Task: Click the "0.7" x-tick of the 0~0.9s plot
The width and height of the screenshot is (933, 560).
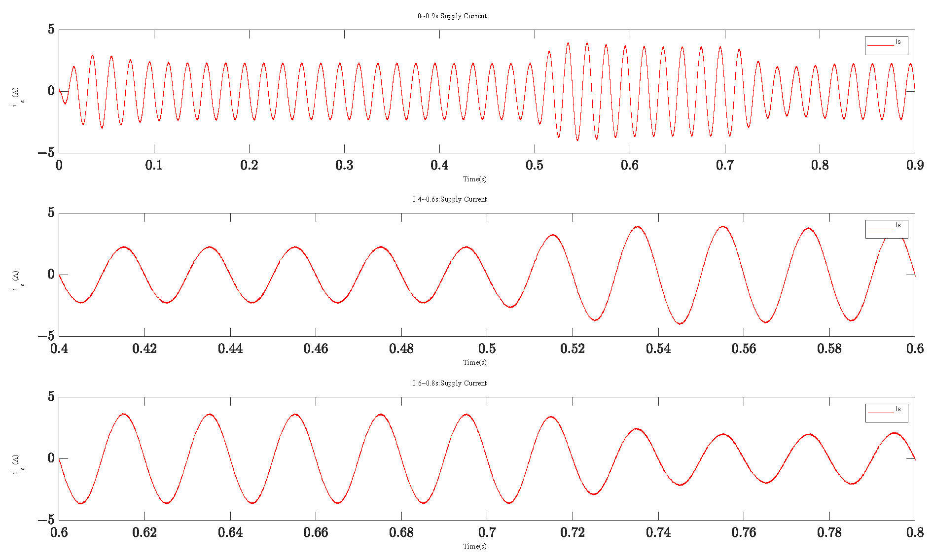Action: pyautogui.click(x=725, y=165)
